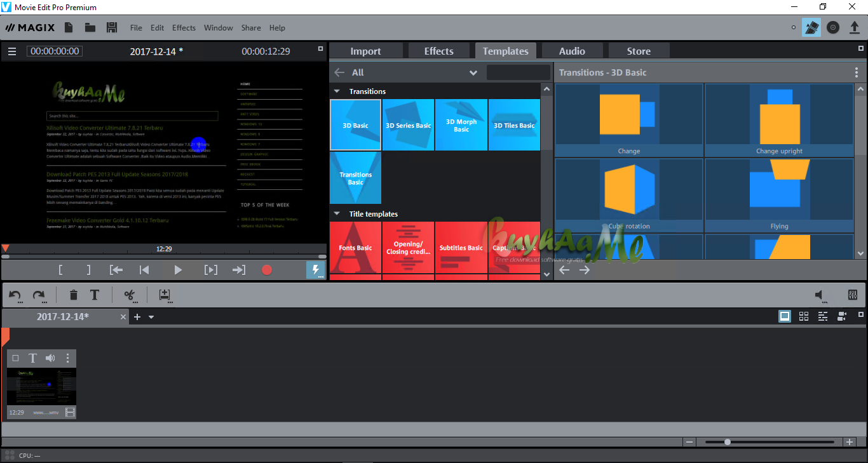Open the Help menu

(x=277, y=27)
